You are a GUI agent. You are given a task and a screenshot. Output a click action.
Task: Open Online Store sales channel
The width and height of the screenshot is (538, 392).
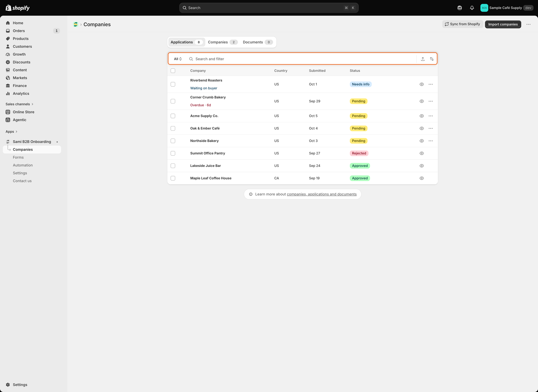[32, 112]
